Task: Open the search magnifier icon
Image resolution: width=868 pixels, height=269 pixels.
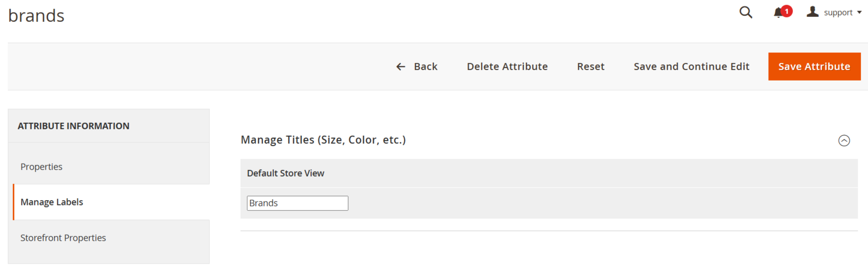Action: [746, 12]
